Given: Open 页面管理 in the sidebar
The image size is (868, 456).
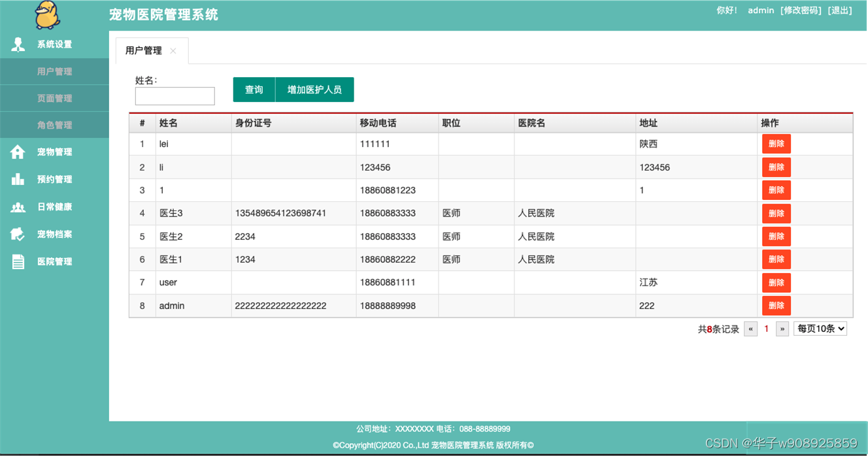Looking at the screenshot, I should click(54, 99).
